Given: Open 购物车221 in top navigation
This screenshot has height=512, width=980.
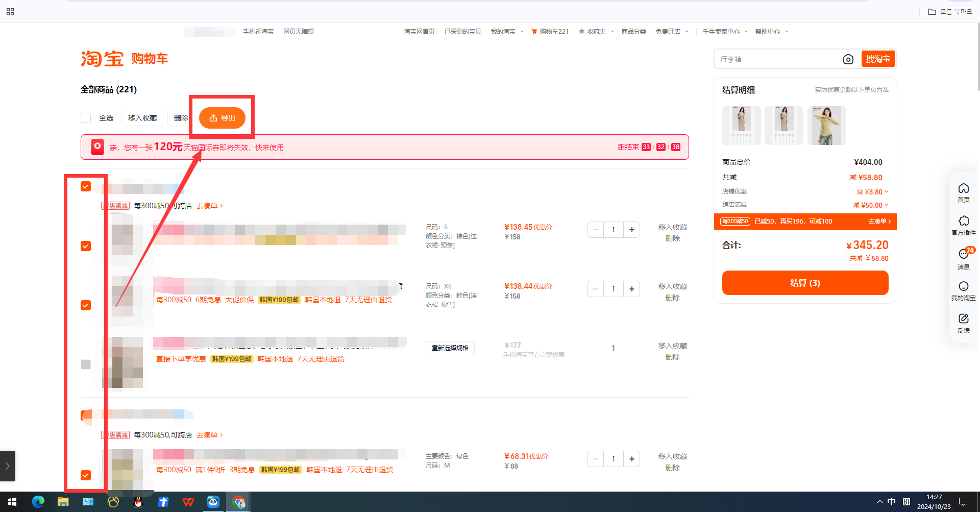Looking at the screenshot, I should (x=550, y=32).
